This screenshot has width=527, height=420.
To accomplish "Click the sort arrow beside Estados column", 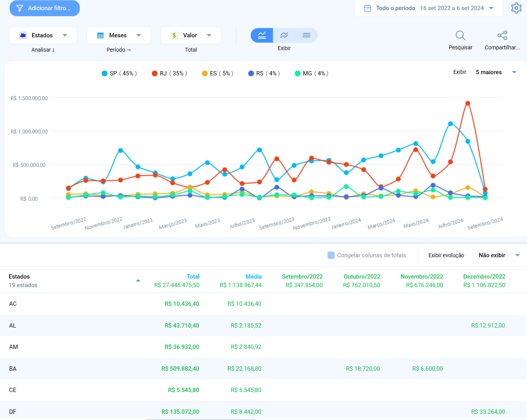I will (138, 281).
